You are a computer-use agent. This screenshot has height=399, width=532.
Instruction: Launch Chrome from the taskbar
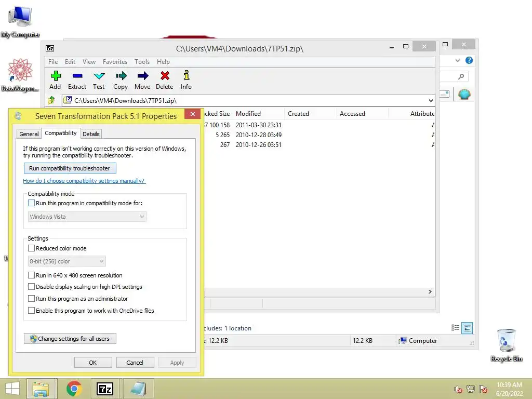[x=74, y=389]
